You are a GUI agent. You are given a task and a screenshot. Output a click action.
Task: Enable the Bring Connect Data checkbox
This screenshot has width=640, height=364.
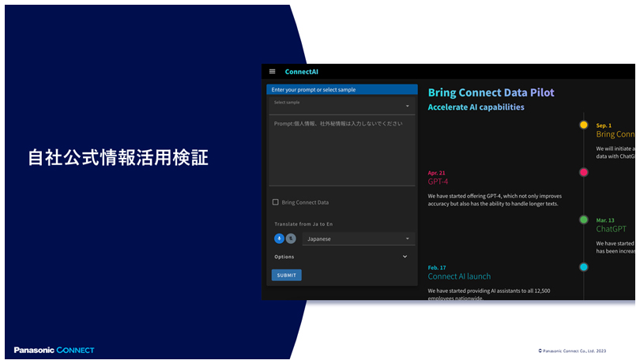[275, 202]
